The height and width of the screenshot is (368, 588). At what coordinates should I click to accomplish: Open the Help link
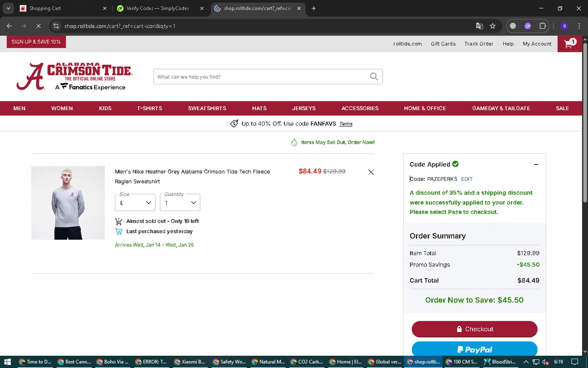click(x=508, y=44)
